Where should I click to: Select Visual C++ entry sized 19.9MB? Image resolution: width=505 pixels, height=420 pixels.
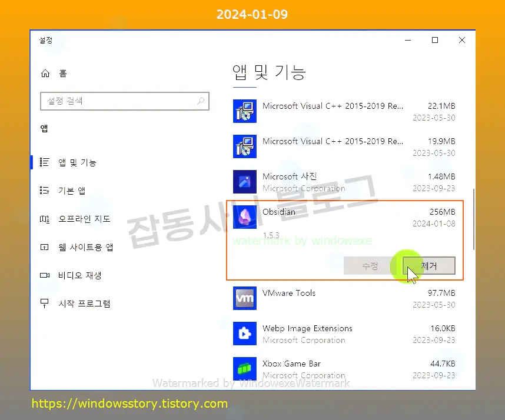pos(344,146)
